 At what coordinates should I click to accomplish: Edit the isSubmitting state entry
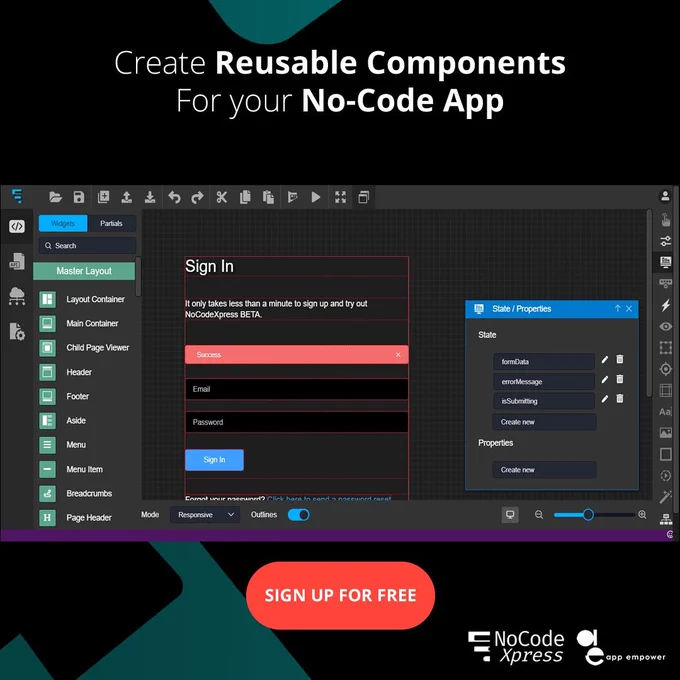click(605, 399)
